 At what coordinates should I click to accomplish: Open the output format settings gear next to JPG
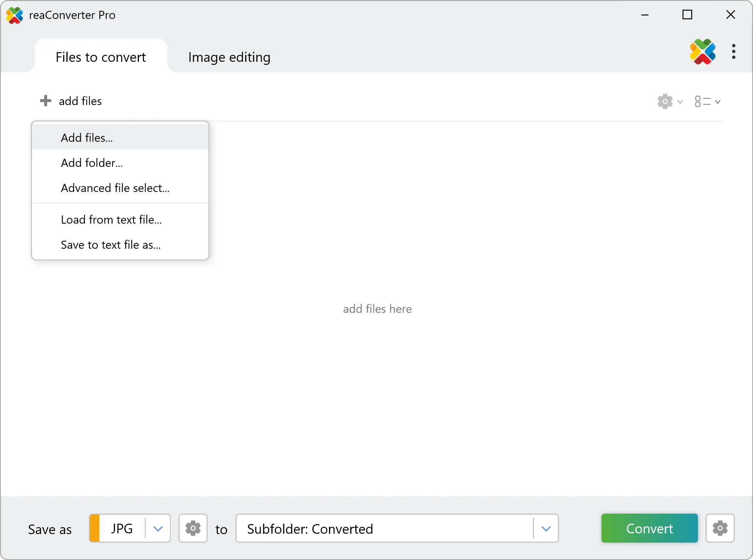coord(193,528)
